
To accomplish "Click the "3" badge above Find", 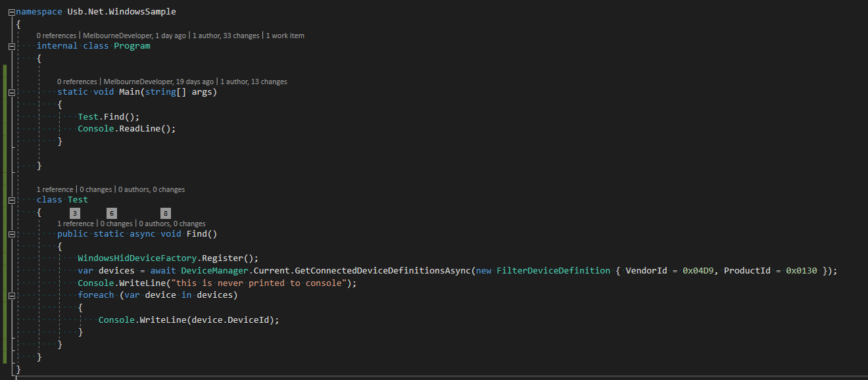I will point(74,213).
